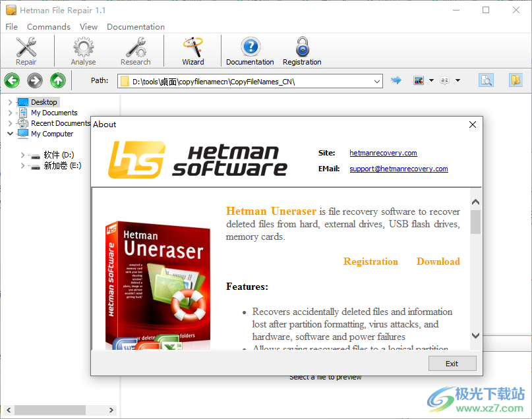Expand the Recent Documents tree node
The width and height of the screenshot is (532, 419).
tap(10, 123)
